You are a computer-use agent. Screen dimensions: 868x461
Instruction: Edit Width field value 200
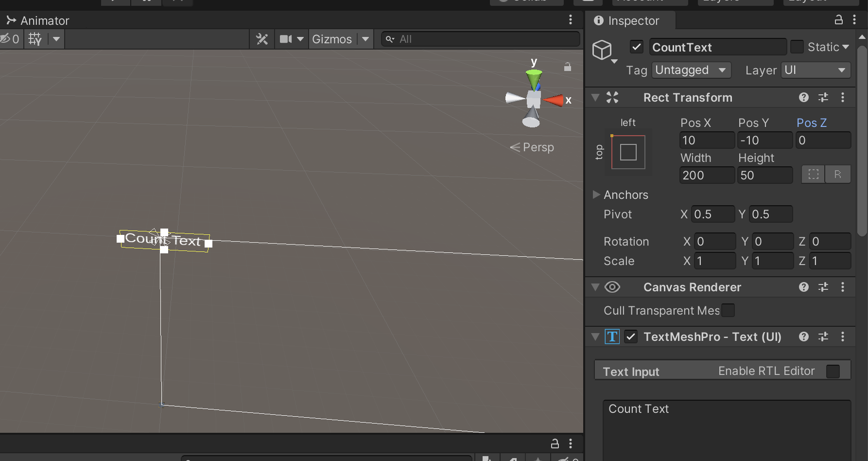point(707,175)
